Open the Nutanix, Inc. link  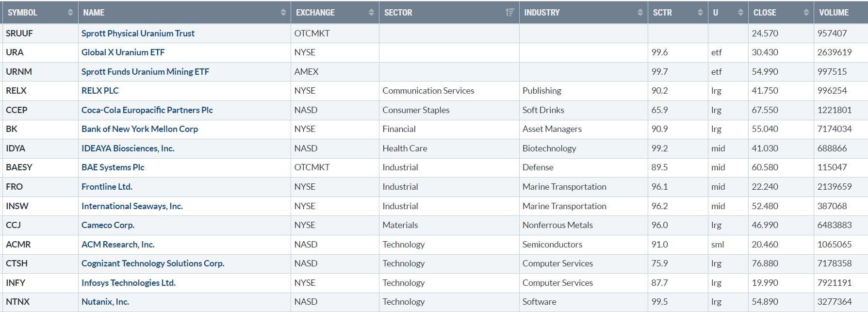(x=105, y=302)
